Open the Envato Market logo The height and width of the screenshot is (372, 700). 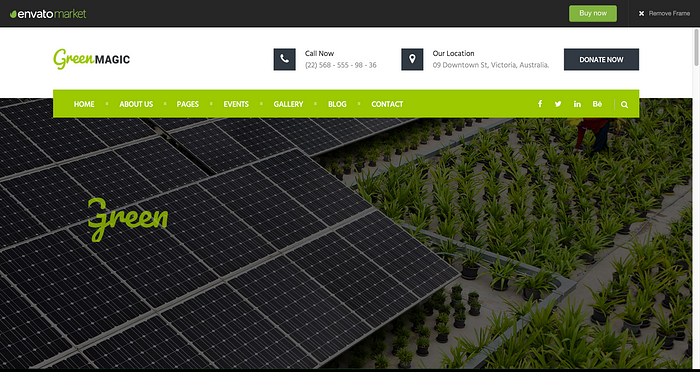(x=48, y=14)
